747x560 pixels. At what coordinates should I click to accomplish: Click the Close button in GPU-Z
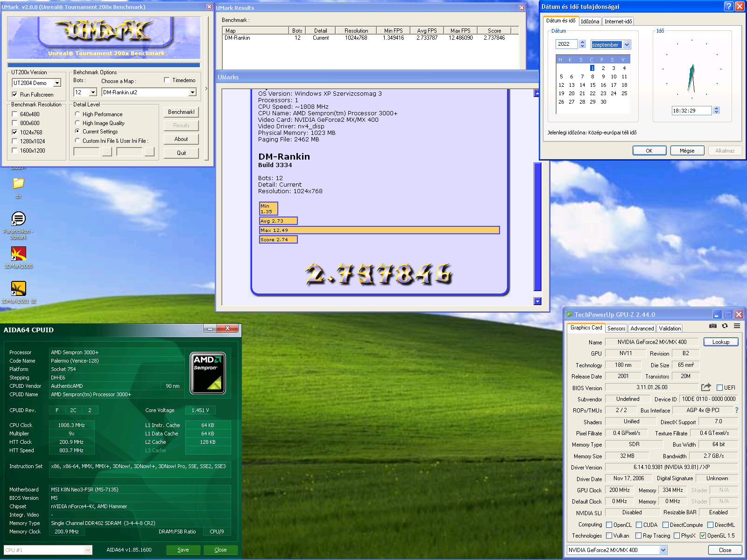click(725, 550)
